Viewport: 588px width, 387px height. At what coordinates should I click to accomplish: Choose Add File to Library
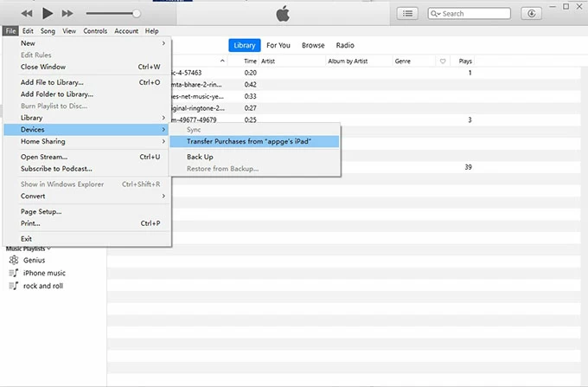(57, 82)
